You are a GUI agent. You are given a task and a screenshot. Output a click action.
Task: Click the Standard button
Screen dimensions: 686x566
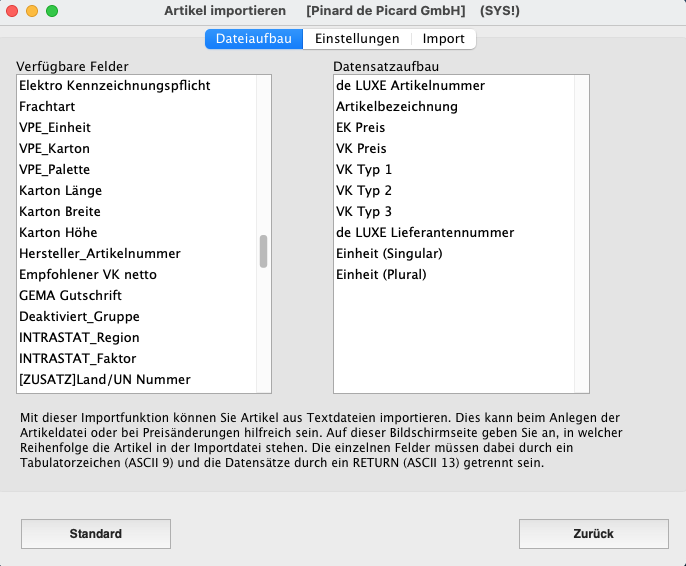(96, 534)
